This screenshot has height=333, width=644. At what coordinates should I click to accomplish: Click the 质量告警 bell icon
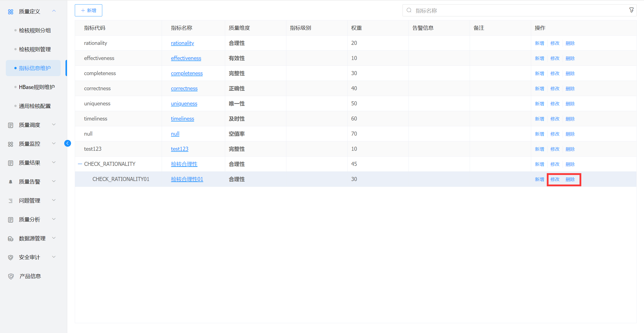tap(11, 182)
